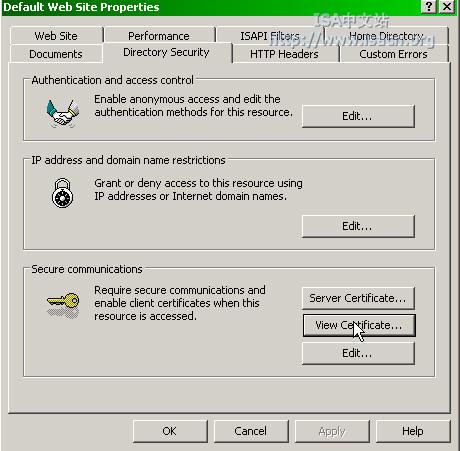Select the ISAPI Filters tab

[x=270, y=36]
